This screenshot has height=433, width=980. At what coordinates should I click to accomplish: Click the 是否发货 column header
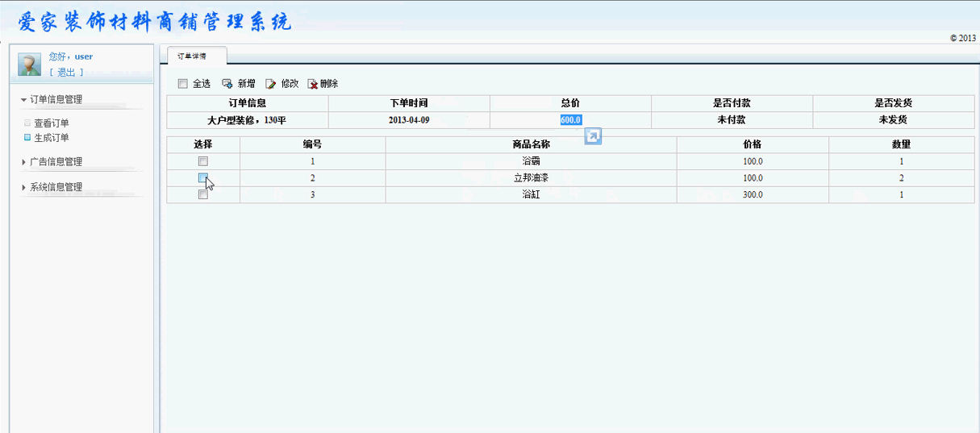point(893,103)
